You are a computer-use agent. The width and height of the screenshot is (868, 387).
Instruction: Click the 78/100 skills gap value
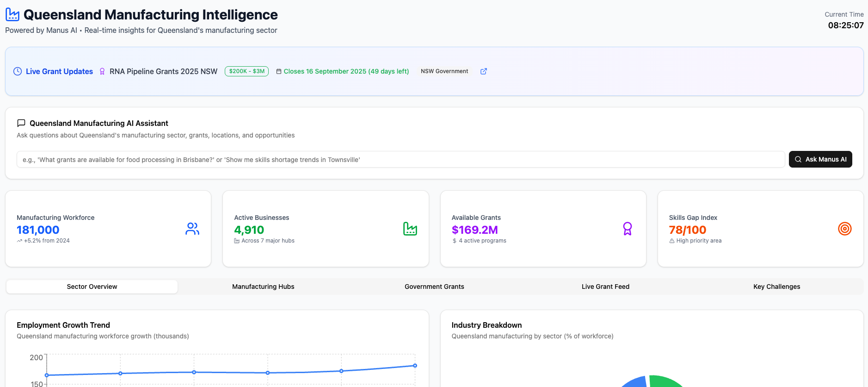(687, 230)
